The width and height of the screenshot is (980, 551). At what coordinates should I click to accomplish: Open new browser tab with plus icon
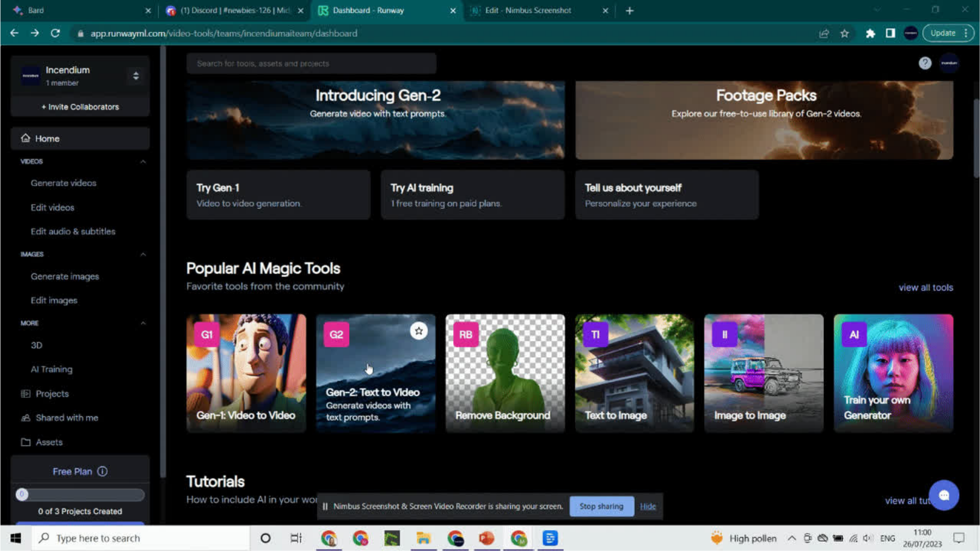pos(629,11)
